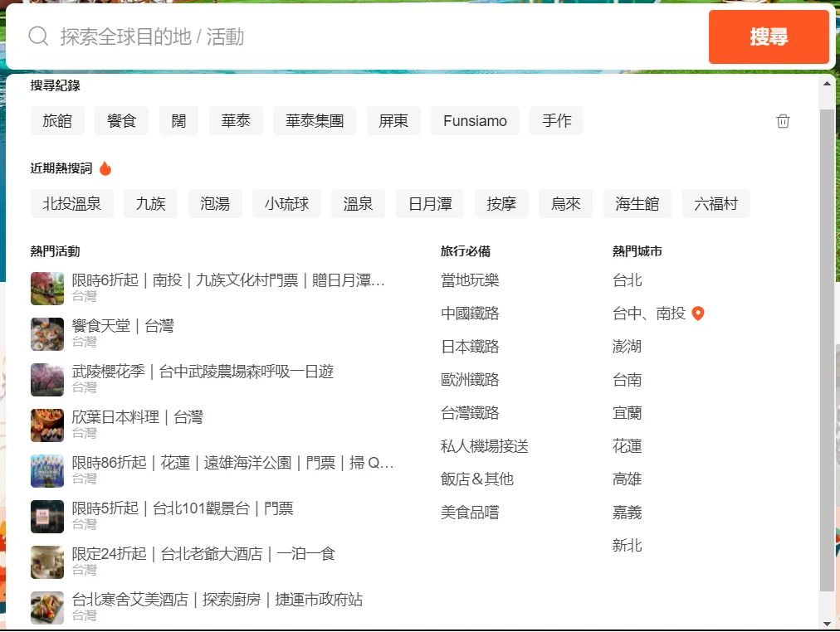The width and height of the screenshot is (840, 632).
Task: Go to 花蓮 popular city
Action: 627,446
